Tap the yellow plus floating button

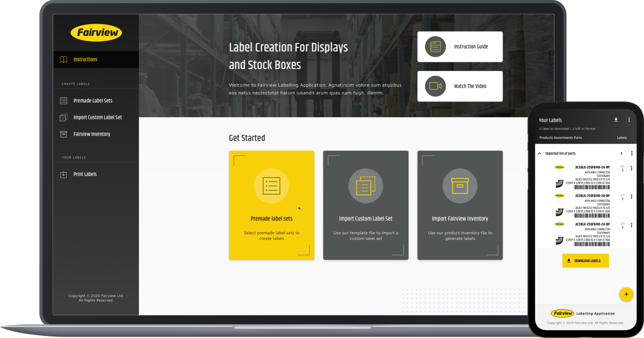(x=626, y=294)
